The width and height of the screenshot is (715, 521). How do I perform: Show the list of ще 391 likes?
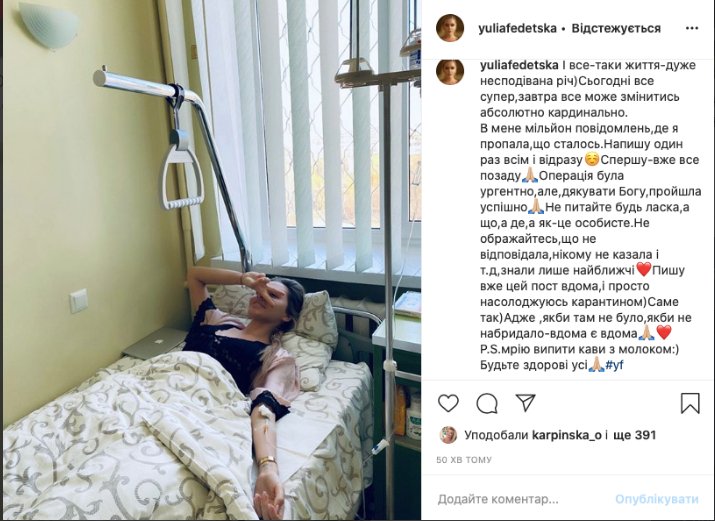coord(635,435)
